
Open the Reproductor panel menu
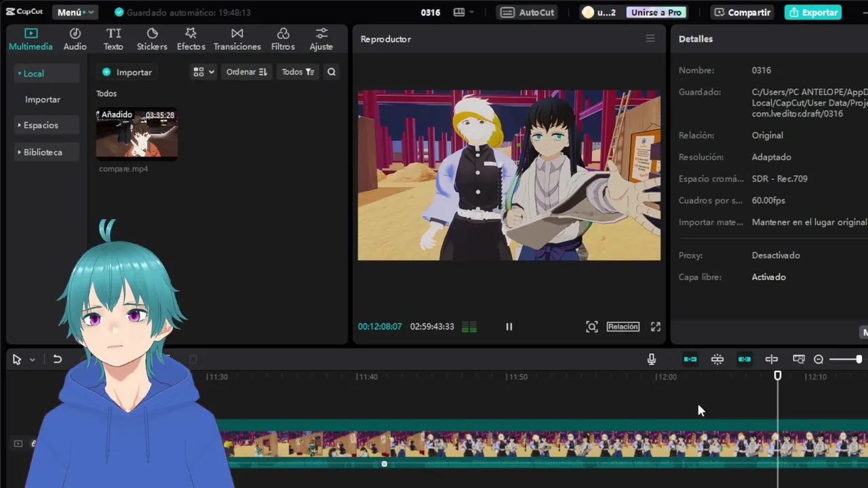pyautogui.click(x=650, y=39)
